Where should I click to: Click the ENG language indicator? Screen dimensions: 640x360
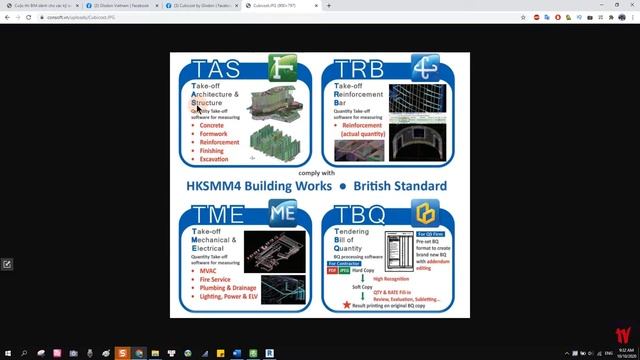click(x=609, y=353)
